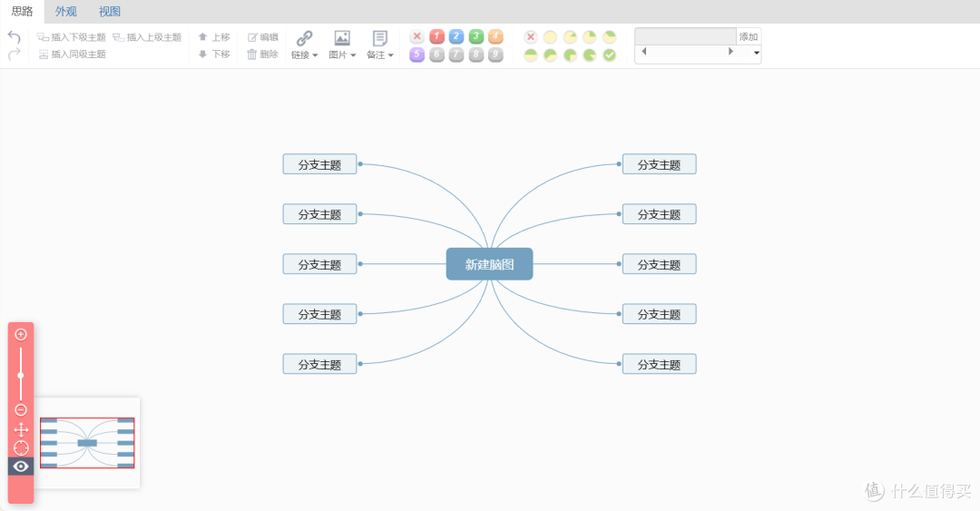Screen dimensions: 980x511
Task: Open the 备注 dropdown arrow
Action: 390,55
